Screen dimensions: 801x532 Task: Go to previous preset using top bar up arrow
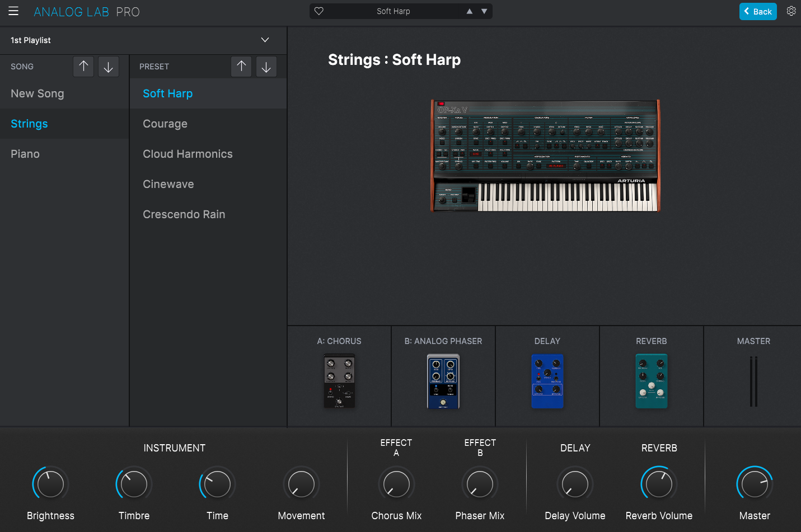(x=469, y=11)
